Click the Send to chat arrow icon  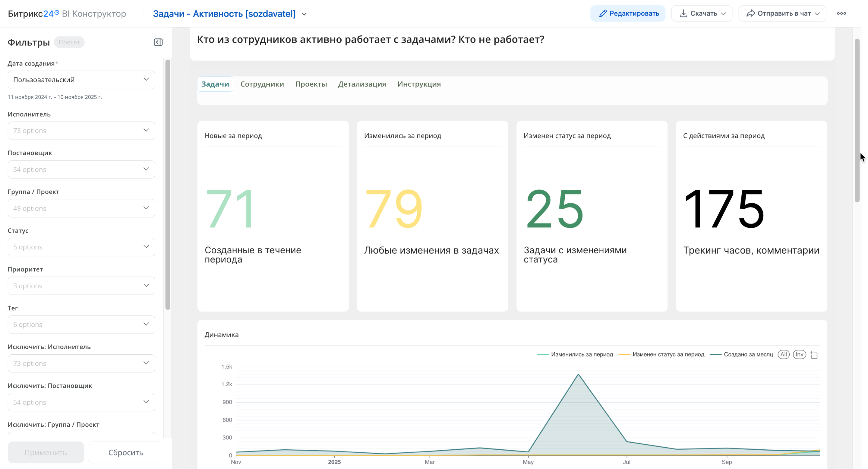point(750,14)
